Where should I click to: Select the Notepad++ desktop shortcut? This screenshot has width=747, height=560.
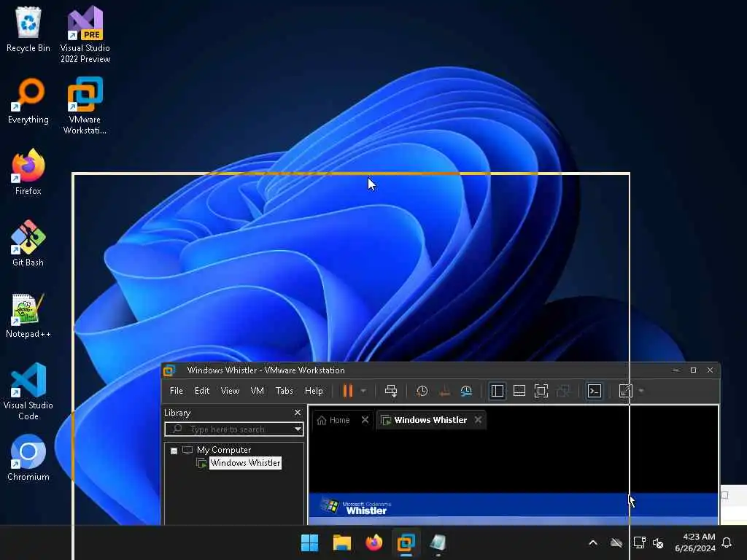[28, 315]
